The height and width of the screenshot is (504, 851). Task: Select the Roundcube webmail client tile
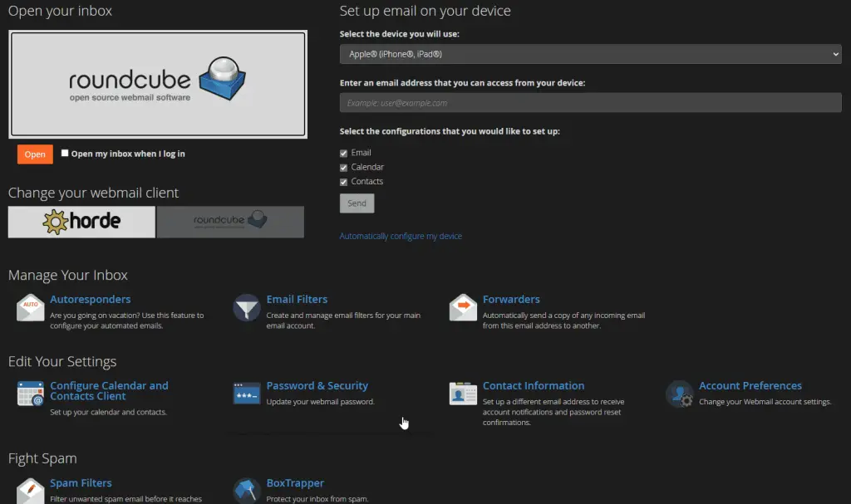(230, 222)
